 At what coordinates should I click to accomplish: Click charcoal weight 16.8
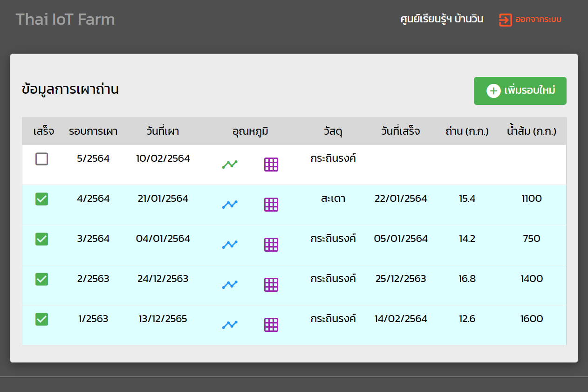(x=467, y=279)
